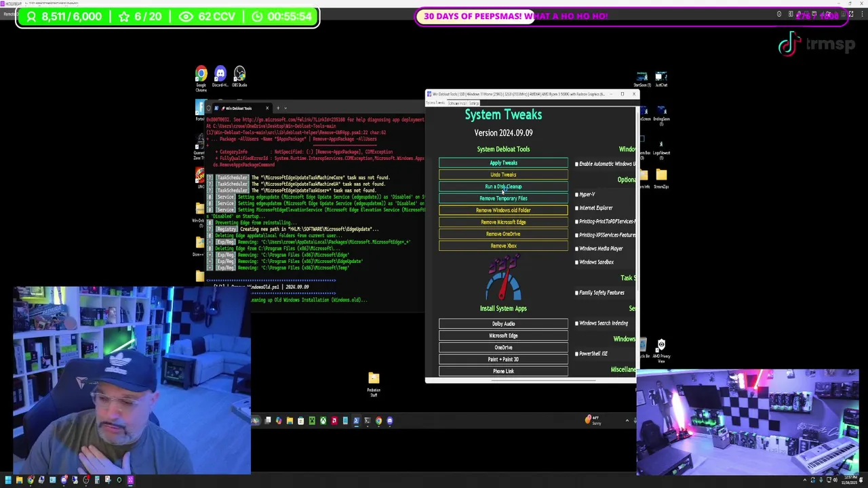Select the System Tweaks tab
This screenshot has width=868, height=488.
[x=436, y=103]
